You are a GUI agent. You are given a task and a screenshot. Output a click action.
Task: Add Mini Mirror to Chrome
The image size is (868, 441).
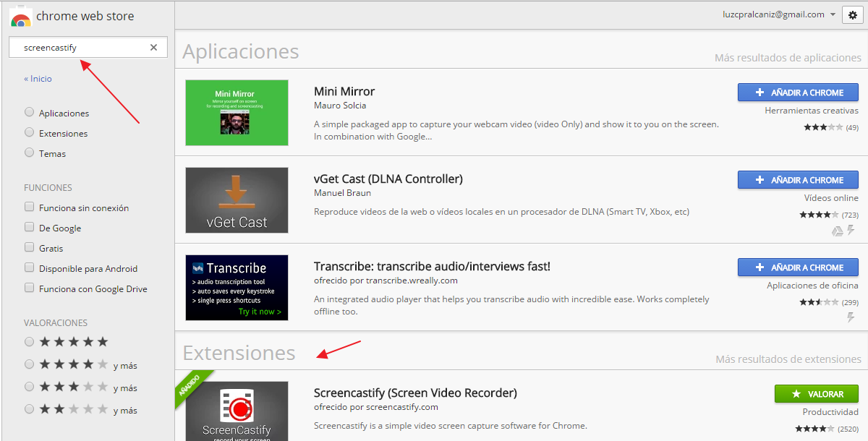click(798, 93)
